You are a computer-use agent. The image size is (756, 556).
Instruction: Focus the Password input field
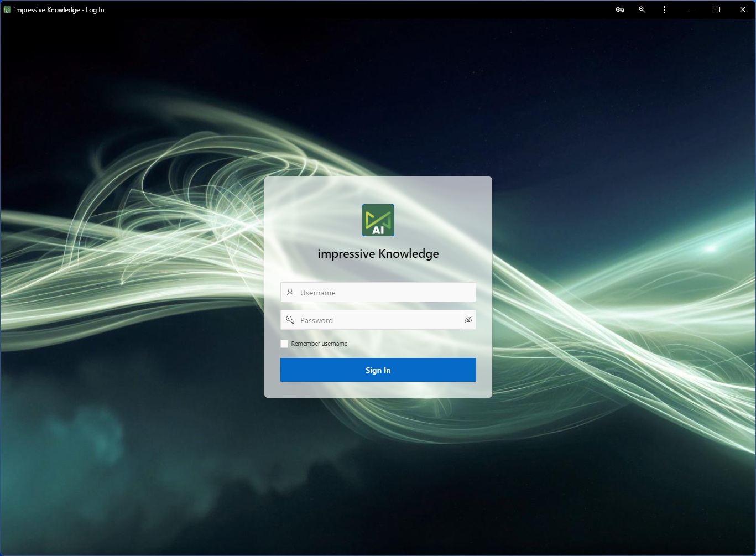click(x=379, y=320)
